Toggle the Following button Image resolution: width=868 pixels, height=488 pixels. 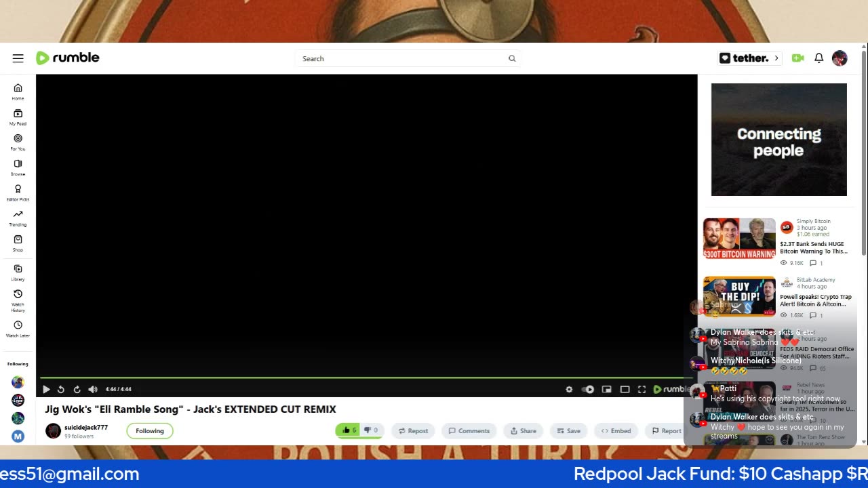150,430
